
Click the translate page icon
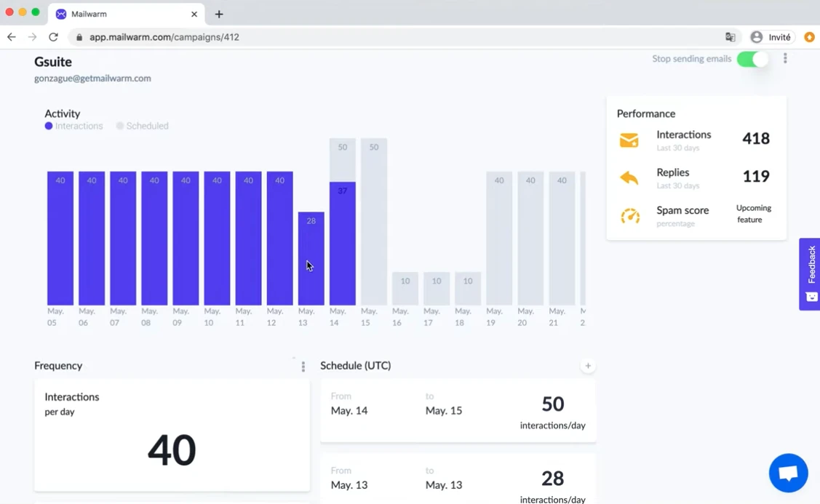[730, 37]
